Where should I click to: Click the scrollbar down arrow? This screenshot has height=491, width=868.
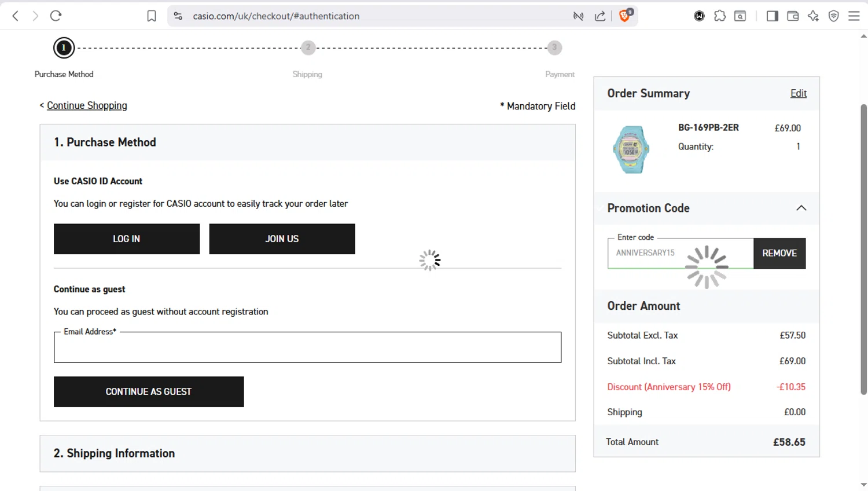pyautogui.click(x=863, y=485)
